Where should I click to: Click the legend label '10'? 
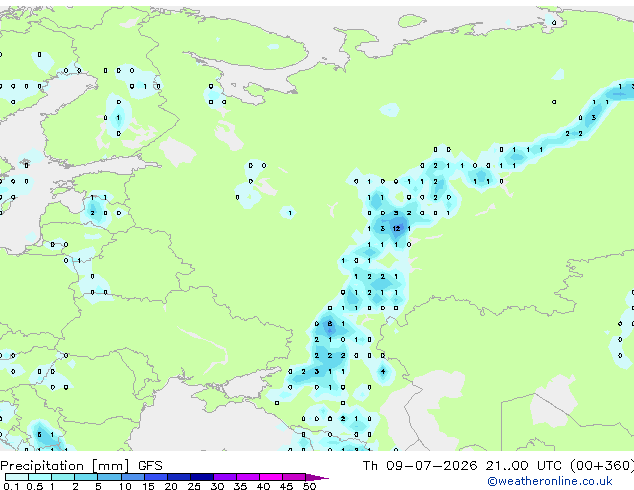click(x=125, y=486)
